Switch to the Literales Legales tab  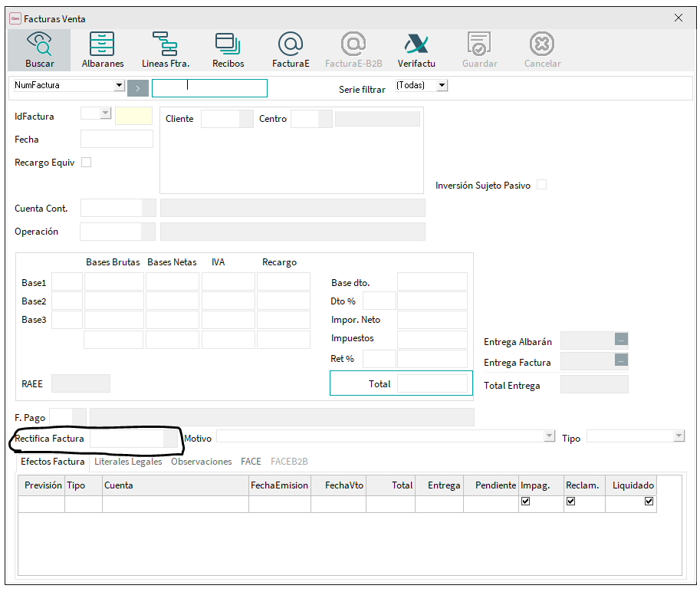coord(128,462)
